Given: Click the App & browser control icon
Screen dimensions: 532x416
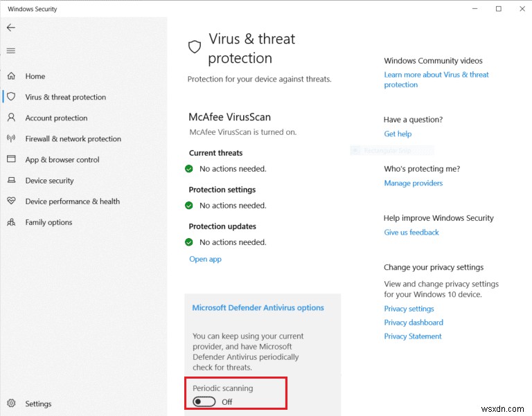Looking at the screenshot, I should (11, 159).
